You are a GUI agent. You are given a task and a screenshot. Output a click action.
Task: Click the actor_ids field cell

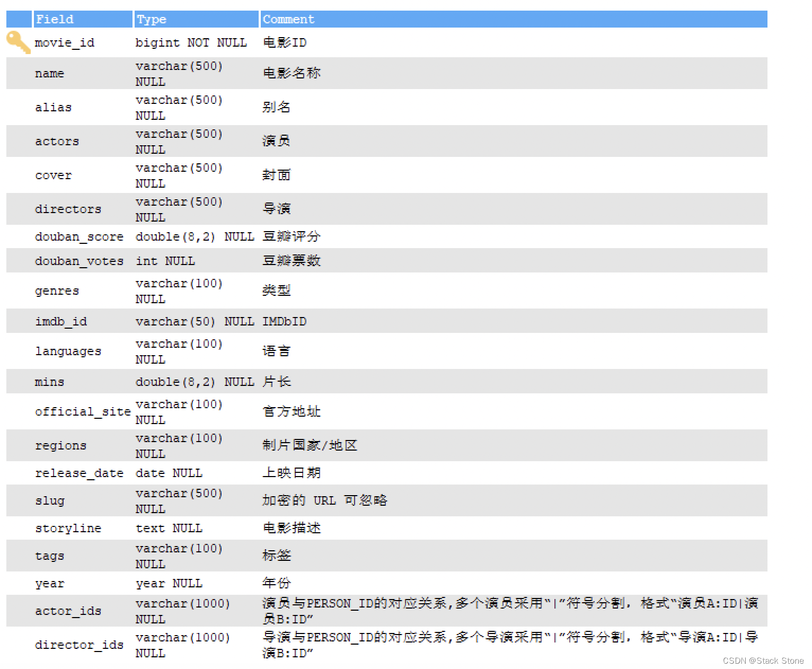68,611
